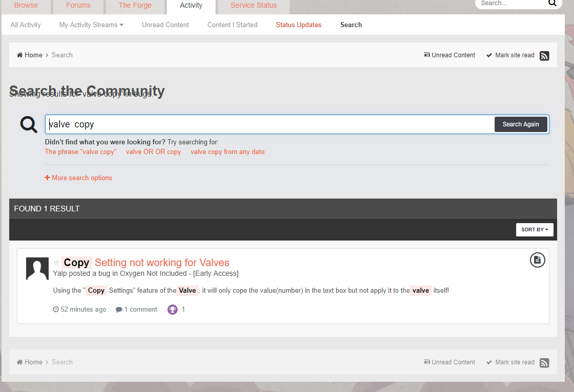Image resolution: width=574 pixels, height=392 pixels.
Task: Go to Home in the top breadcrumb
Action: pyautogui.click(x=33, y=55)
